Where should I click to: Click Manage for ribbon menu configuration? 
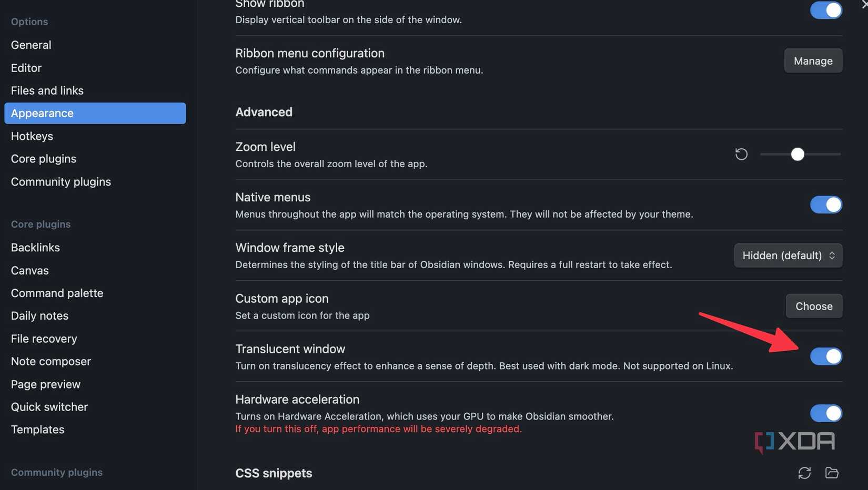click(813, 60)
